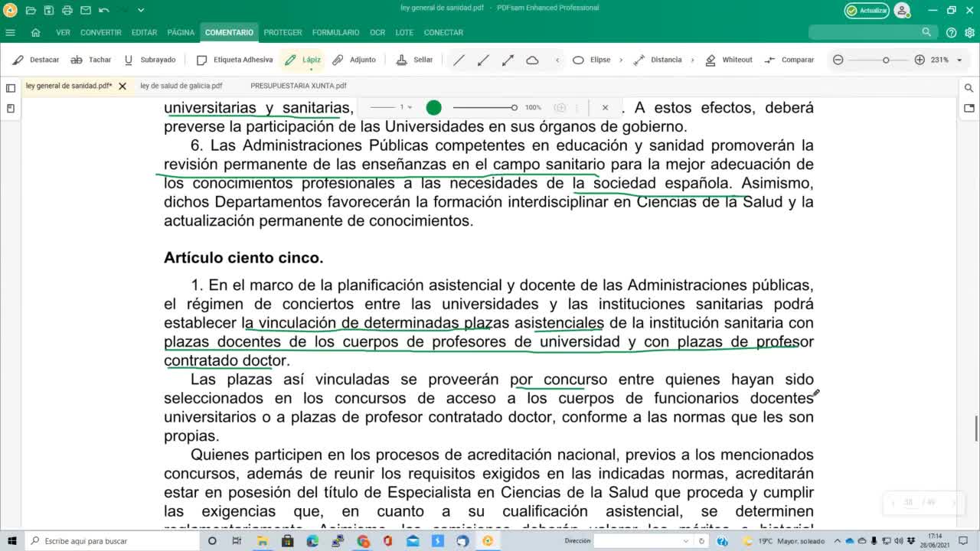Select the cloud shape tool
Screen dimensions: 980x551
coord(532,60)
